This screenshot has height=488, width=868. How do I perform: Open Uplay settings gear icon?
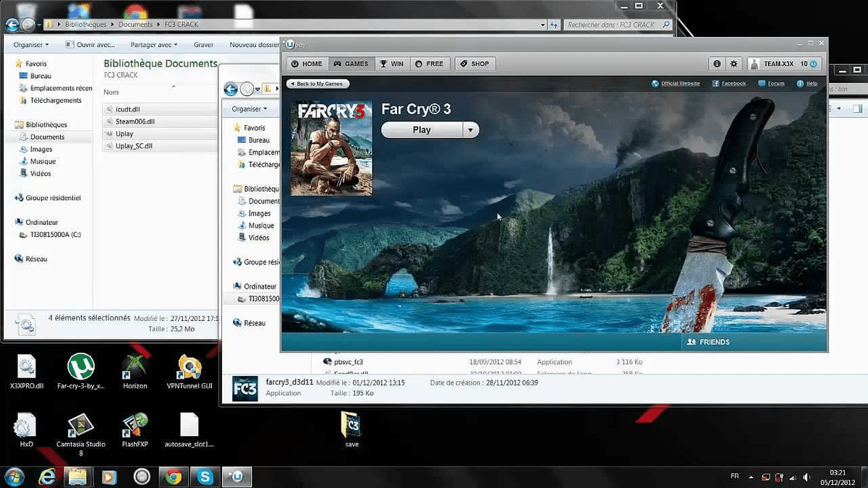(733, 64)
